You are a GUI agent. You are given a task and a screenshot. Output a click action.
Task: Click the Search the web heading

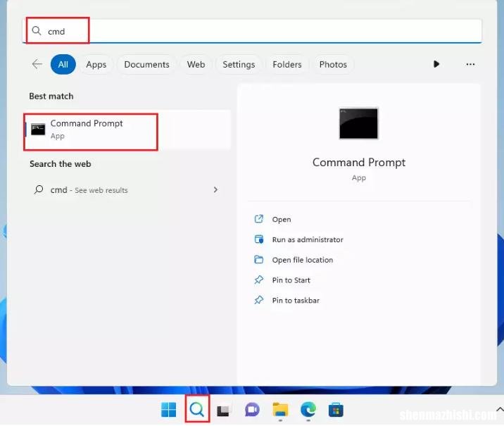click(60, 164)
